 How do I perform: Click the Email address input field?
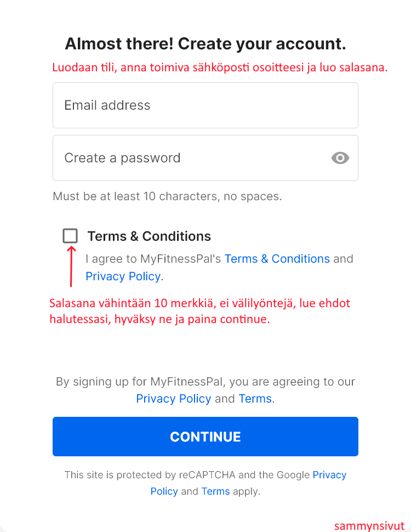205,105
